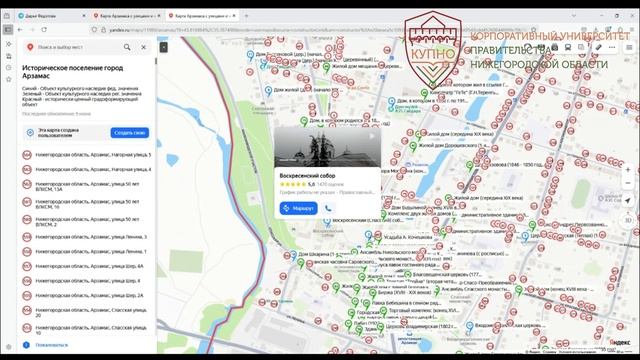Select list item Нагорная улица, 4
This screenshot has width=640, height=360.
click(x=87, y=169)
